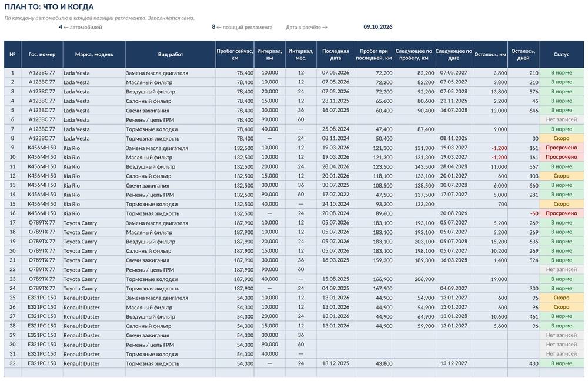Screen dimensions: 588x381
Task: Click subtitle По каждому автомобилю и каждой позиции
Action: pos(99,18)
